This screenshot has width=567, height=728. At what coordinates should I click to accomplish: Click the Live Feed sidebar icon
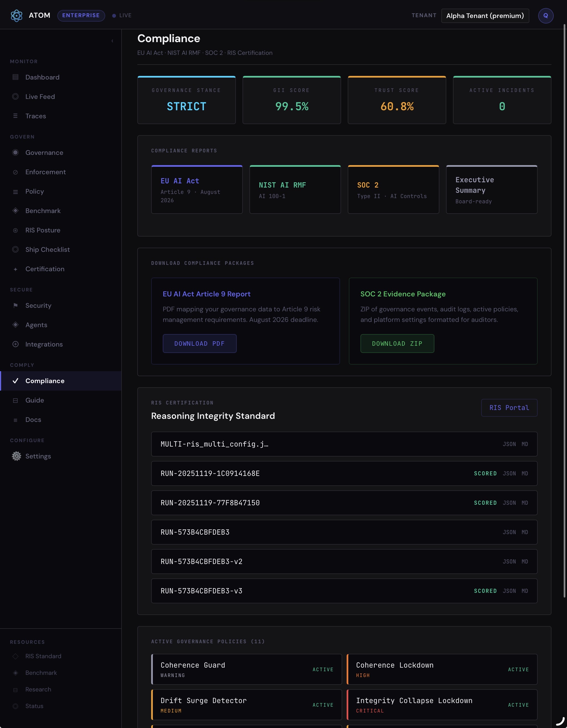click(x=15, y=97)
